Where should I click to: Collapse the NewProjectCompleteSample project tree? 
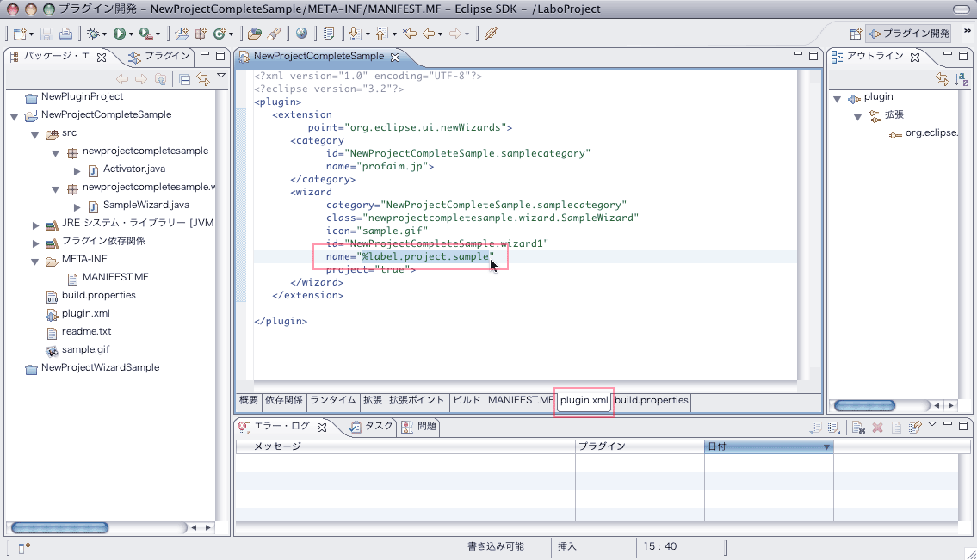[x=15, y=115]
